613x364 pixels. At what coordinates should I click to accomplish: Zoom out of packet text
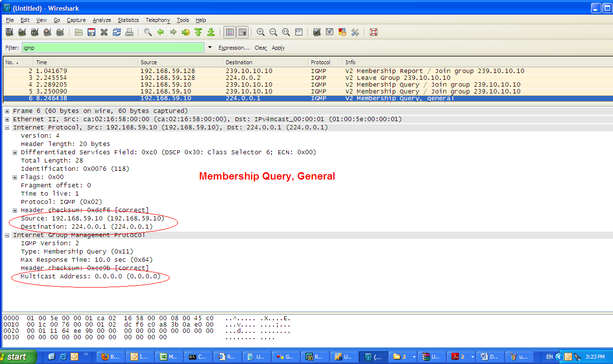[273, 32]
